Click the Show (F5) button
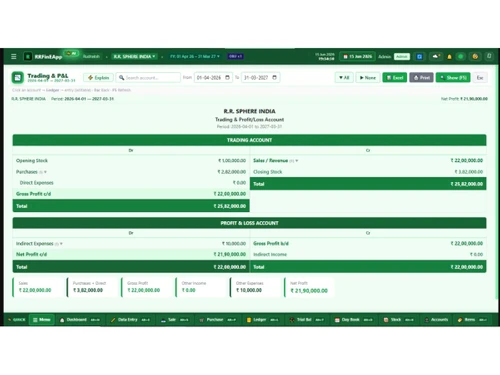Screen dimensions: 500x375 click(x=453, y=78)
